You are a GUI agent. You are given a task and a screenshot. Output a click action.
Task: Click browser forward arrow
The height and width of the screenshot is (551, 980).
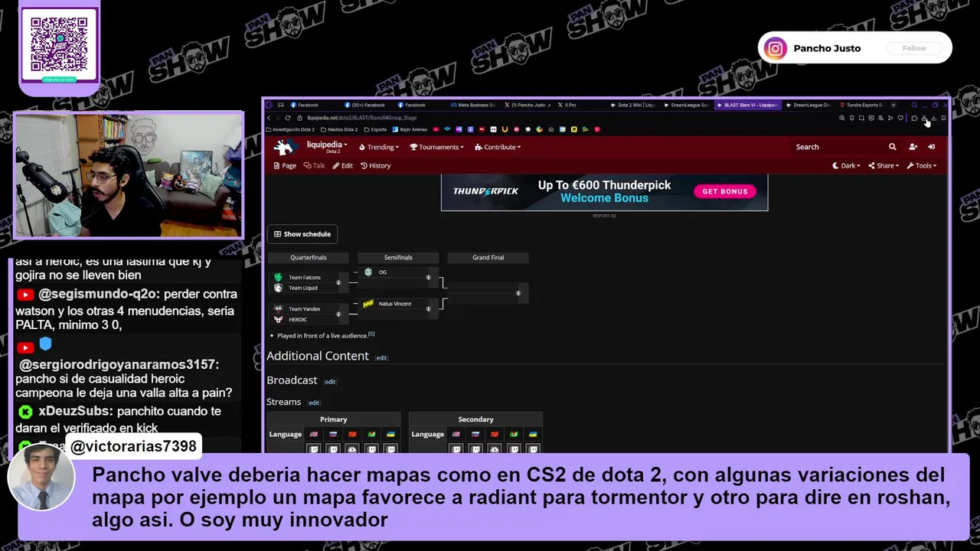coord(278,118)
